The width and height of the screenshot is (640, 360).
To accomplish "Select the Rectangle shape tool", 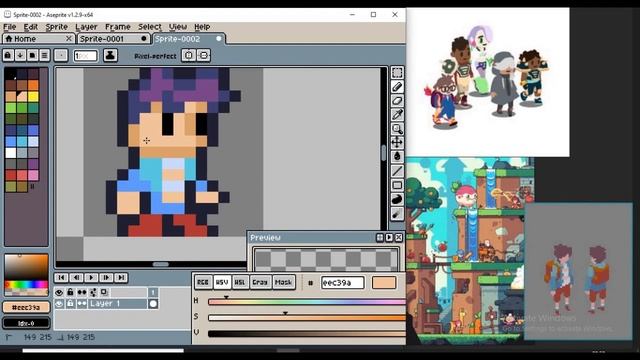I will [x=397, y=185].
